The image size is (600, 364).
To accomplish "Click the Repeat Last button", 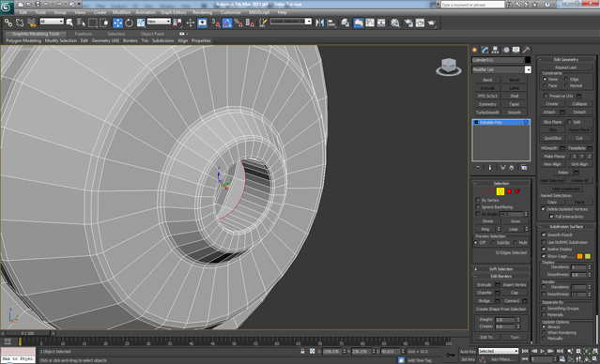I will click(566, 68).
